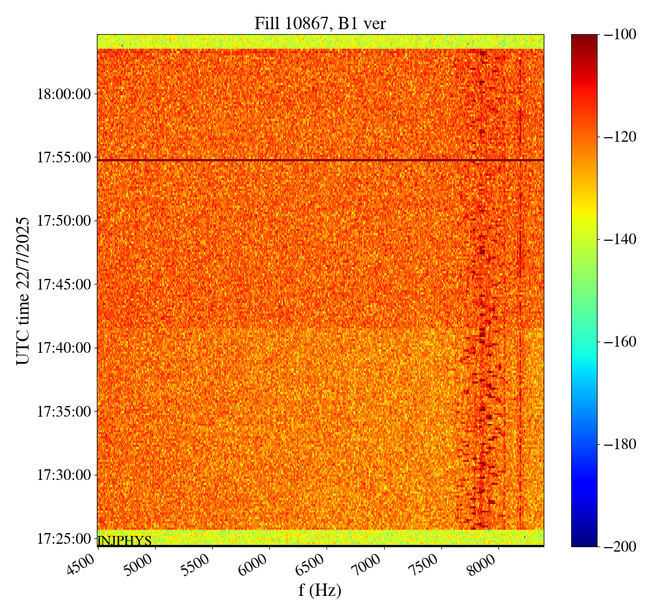672x616 pixels.
Task: Click the INJPHYS label on the spectrogram
Action: coord(124,540)
